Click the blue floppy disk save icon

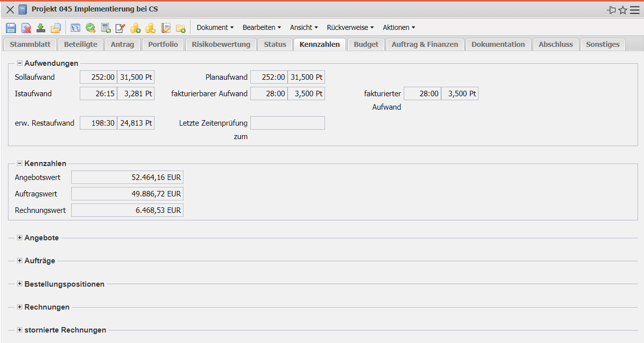11,28
